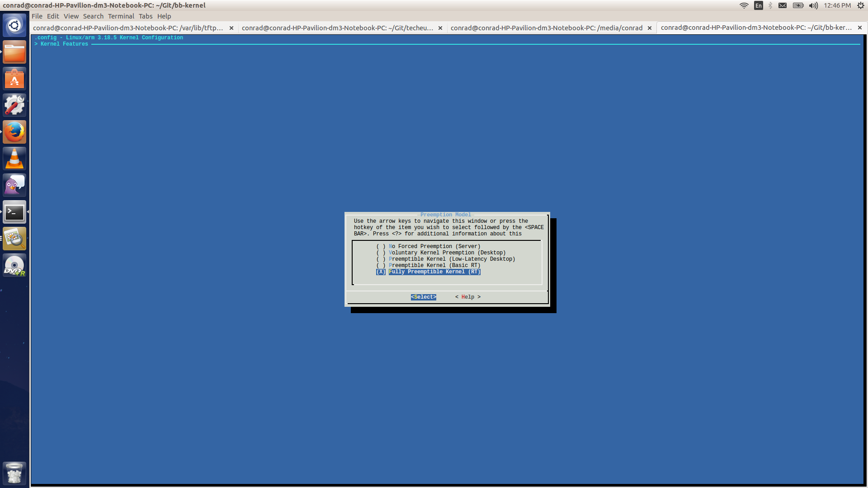Image resolution: width=868 pixels, height=488 pixels.
Task: Click the Terminal launcher icon
Action: point(14,212)
